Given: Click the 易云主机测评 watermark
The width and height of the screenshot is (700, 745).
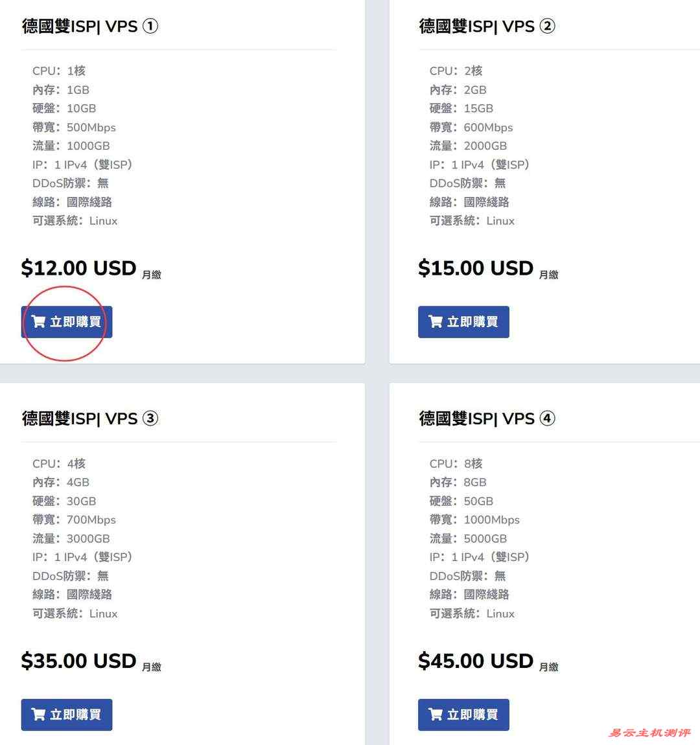Looking at the screenshot, I should (649, 733).
